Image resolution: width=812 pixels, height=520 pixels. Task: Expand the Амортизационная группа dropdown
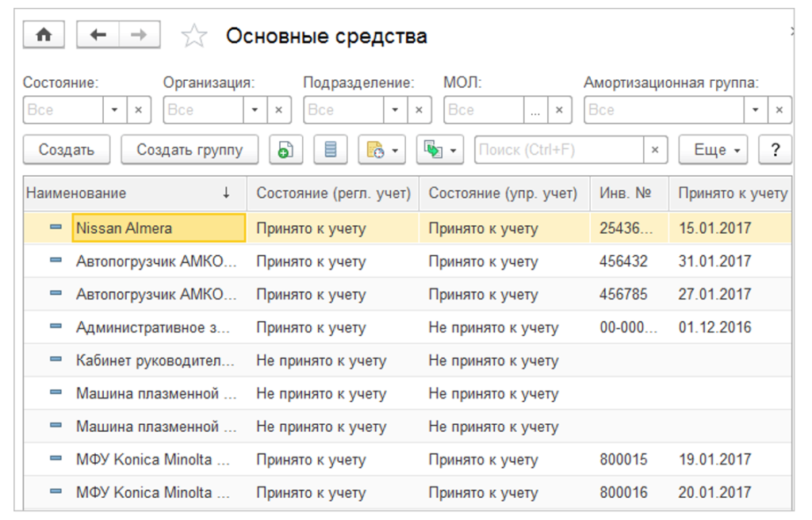(756, 110)
